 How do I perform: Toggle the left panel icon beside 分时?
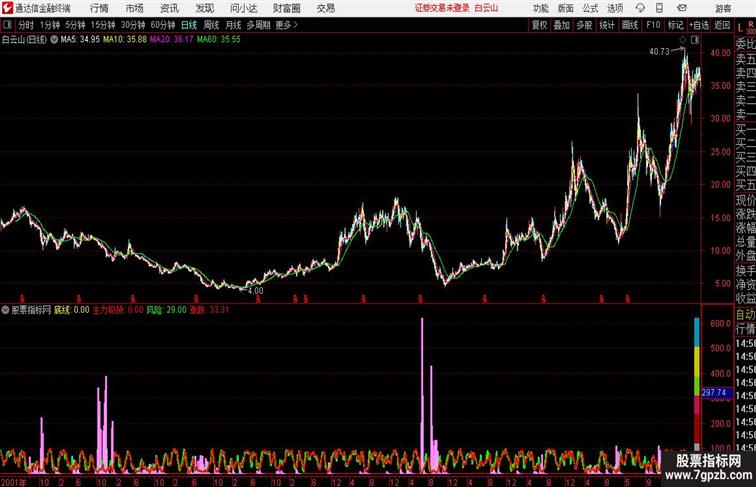click(x=7, y=25)
